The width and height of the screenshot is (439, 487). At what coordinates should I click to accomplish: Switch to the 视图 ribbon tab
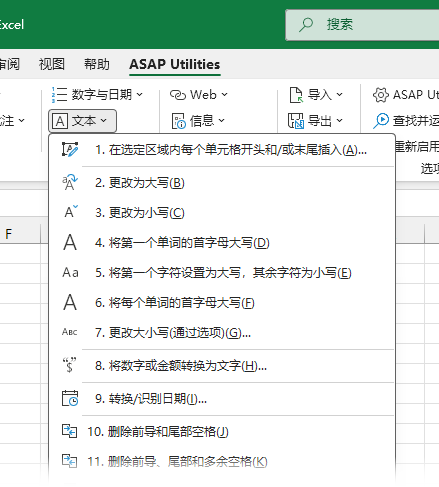[52, 64]
